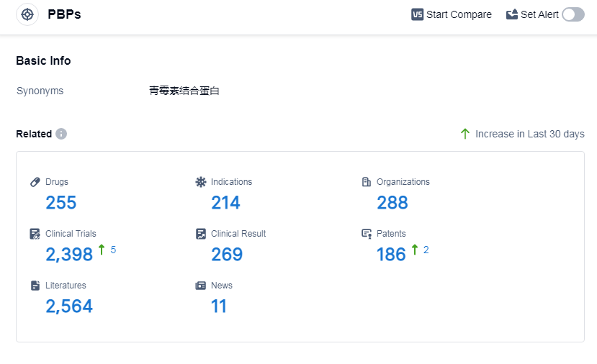
Task: Click the Indications virus icon
Action: pyautogui.click(x=201, y=182)
